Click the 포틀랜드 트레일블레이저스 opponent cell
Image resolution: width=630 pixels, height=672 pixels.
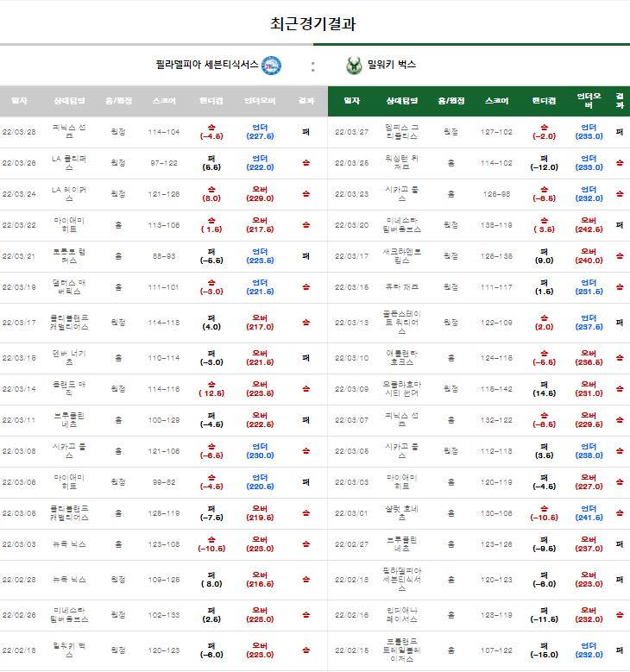pyautogui.click(x=402, y=650)
